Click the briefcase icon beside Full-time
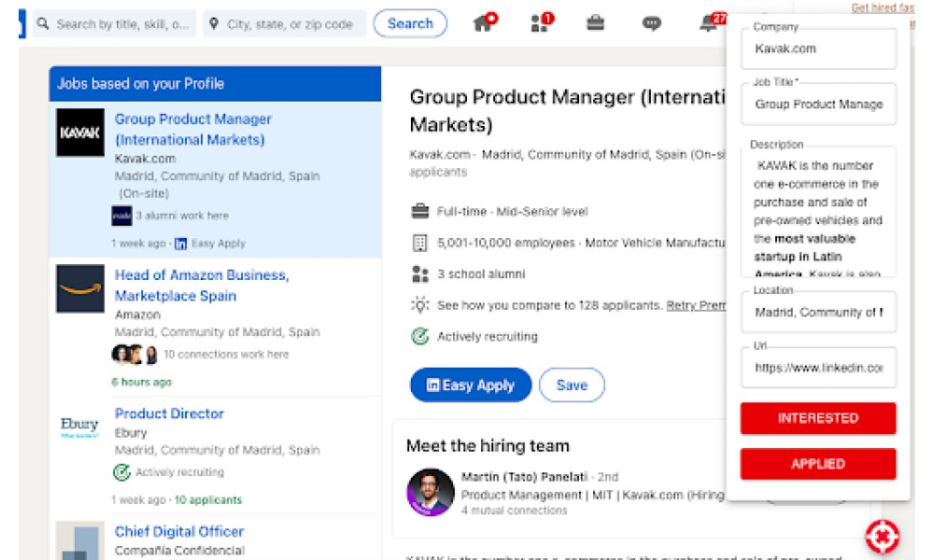The width and height of the screenshot is (934, 560). pyautogui.click(x=420, y=211)
